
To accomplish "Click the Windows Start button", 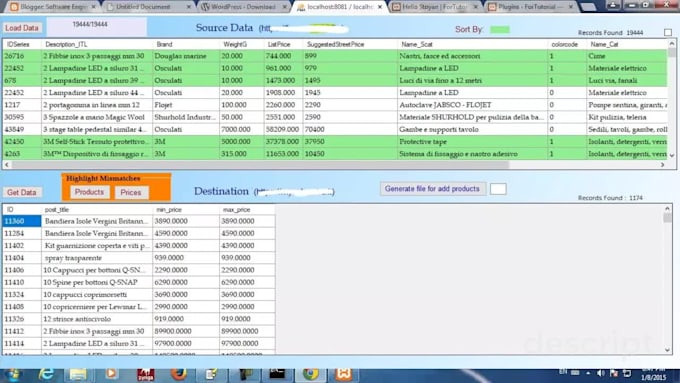I will coord(13,374).
